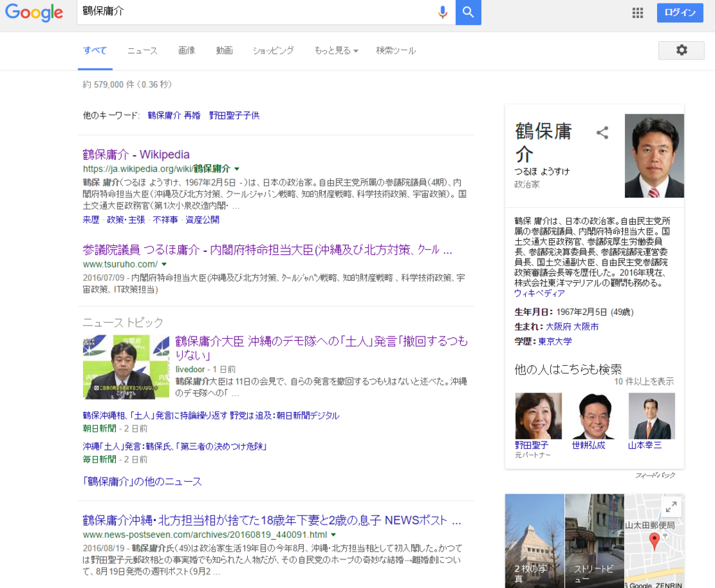Select the すべて tab
The height and width of the screenshot is (588, 715).
coord(95,50)
